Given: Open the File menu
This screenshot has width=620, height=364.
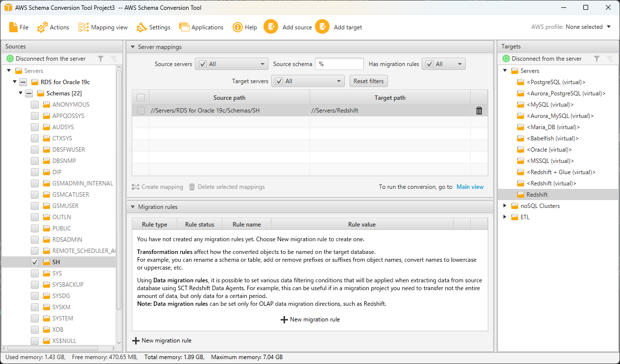Looking at the screenshot, I should 19,27.
